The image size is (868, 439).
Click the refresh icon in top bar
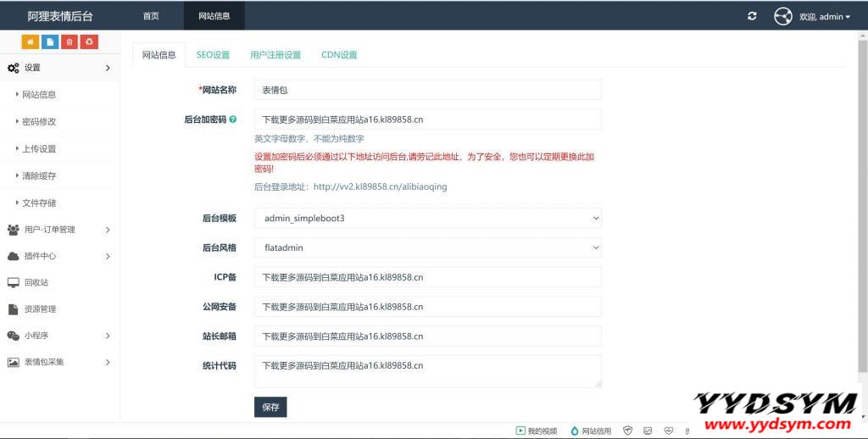(752, 16)
